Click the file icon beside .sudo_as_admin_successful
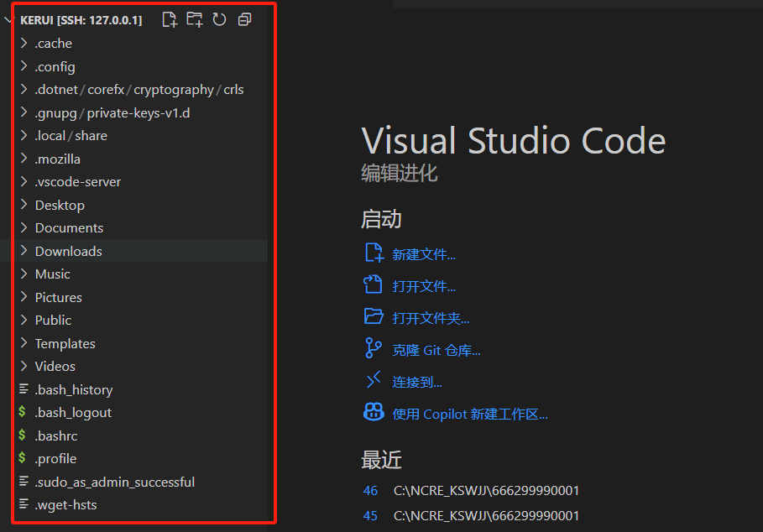This screenshot has height=532, width=763. (x=24, y=481)
